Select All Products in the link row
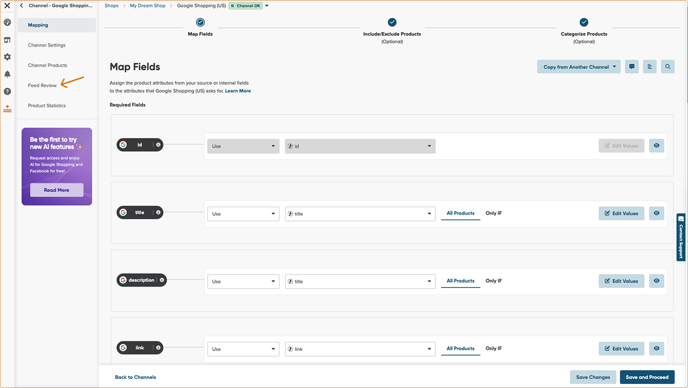 (460, 348)
